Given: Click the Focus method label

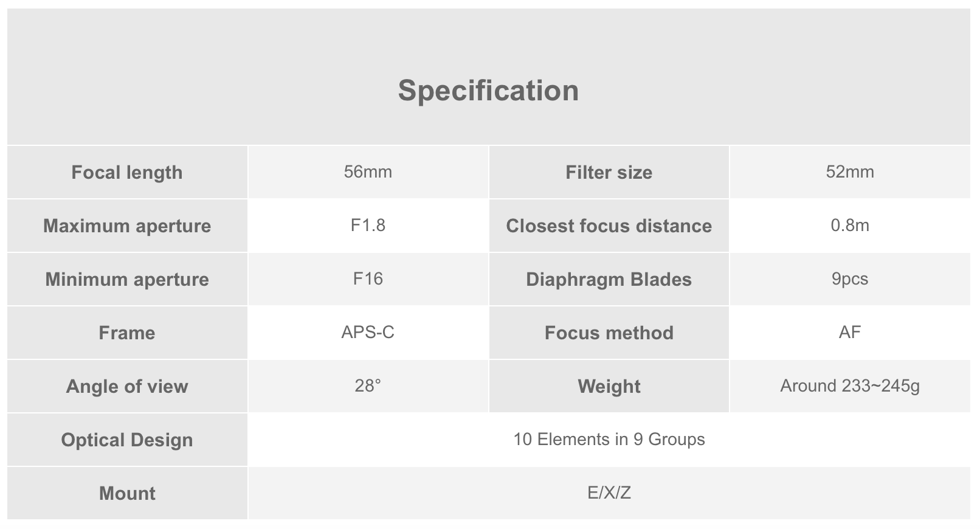Looking at the screenshot, I should (x=609, y=333).
